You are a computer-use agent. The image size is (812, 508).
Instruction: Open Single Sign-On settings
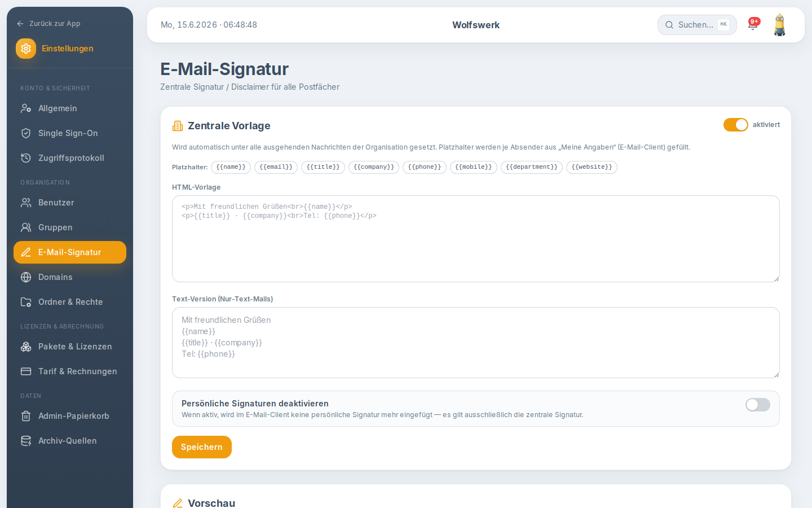point(70,133)
